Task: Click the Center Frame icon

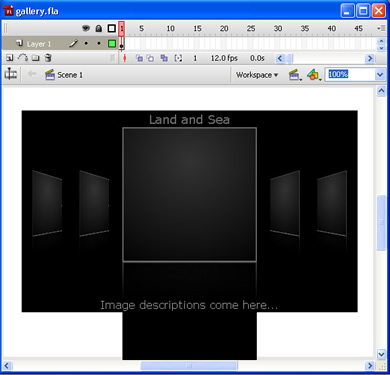Action: 124,58
